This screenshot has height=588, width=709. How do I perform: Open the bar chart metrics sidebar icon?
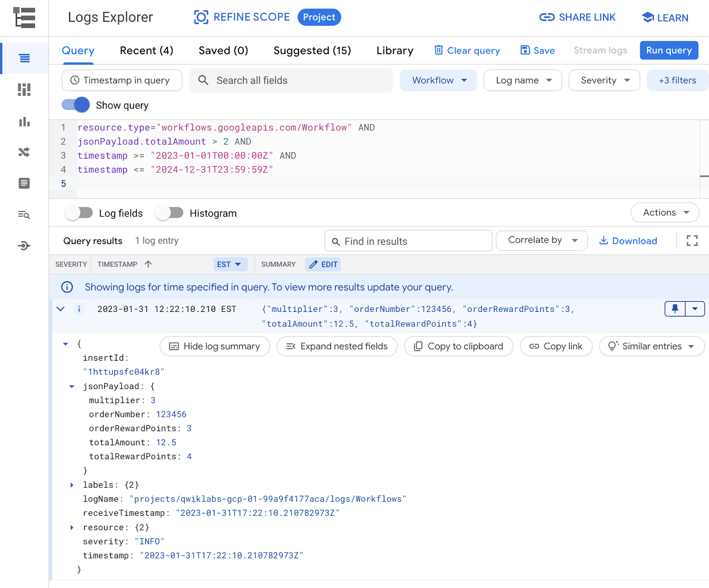(24, 122)
